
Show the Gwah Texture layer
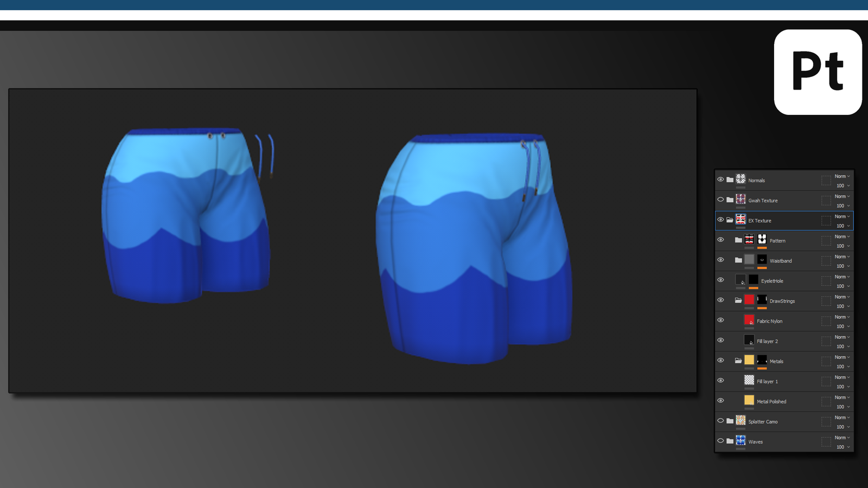coord(720,200)
